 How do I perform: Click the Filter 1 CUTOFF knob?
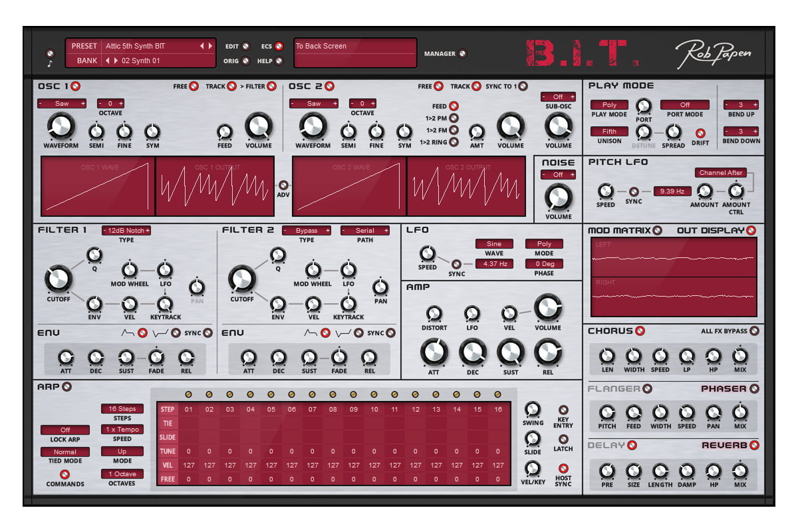coord(59,279)
